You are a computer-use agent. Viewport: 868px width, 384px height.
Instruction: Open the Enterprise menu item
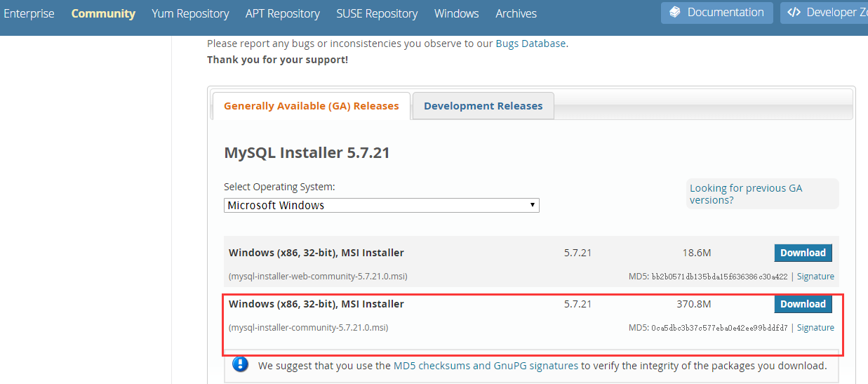click(x=29, y=13)
